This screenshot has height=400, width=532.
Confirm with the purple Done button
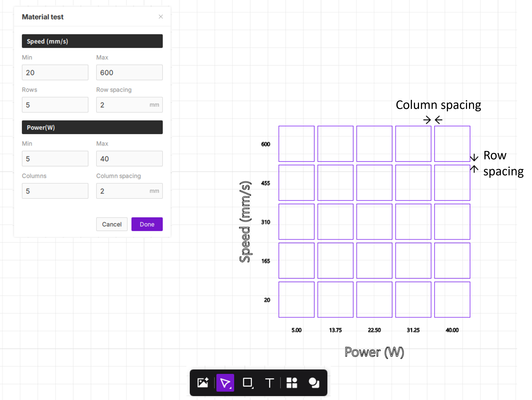pyautogui.click(x=147, y=224)
